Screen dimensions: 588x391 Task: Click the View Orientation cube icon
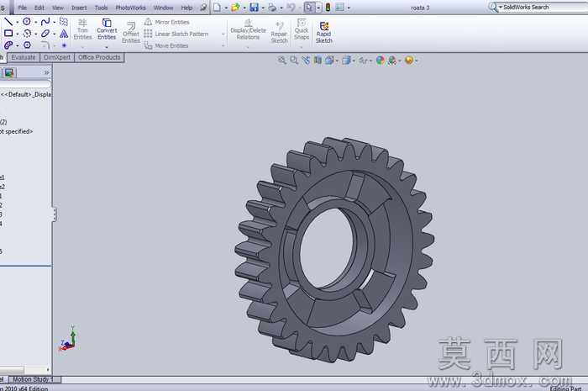329,60
